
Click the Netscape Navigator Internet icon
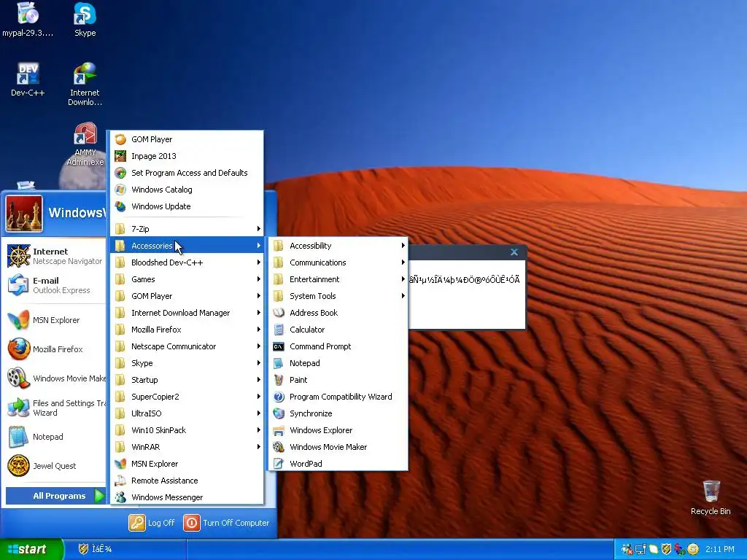[x=18, y=256]
